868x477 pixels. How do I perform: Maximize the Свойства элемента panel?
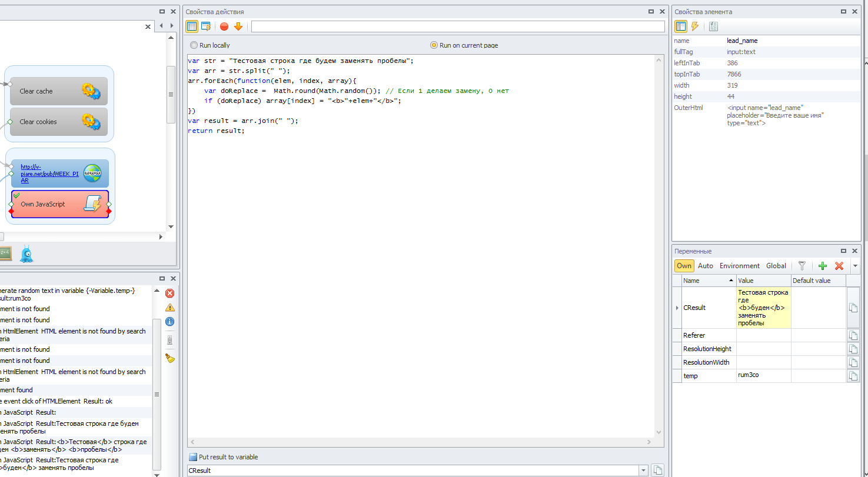843,11
